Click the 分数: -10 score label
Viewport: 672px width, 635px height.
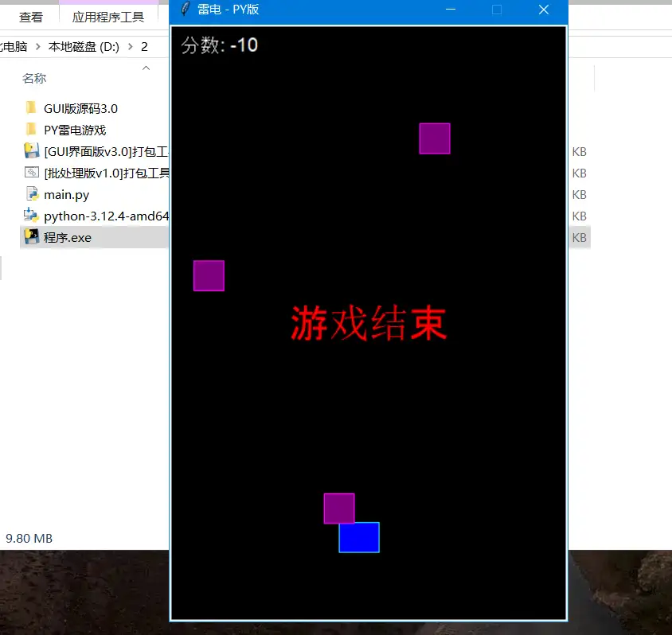tap(220, 45)
